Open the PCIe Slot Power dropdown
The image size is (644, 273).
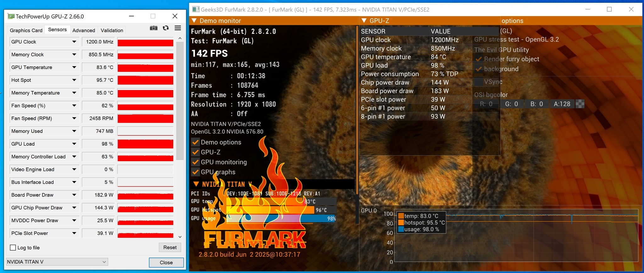(x=74, y=233)
